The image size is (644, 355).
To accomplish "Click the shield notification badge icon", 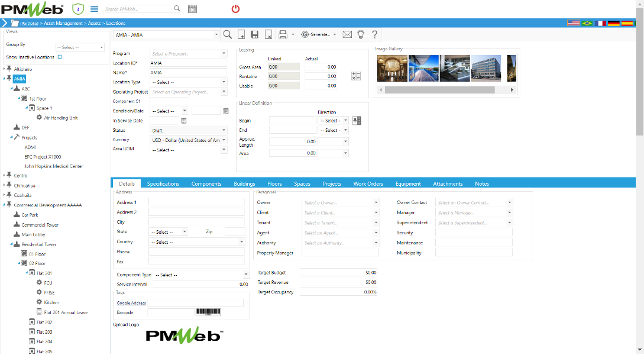I will point(77,9).
